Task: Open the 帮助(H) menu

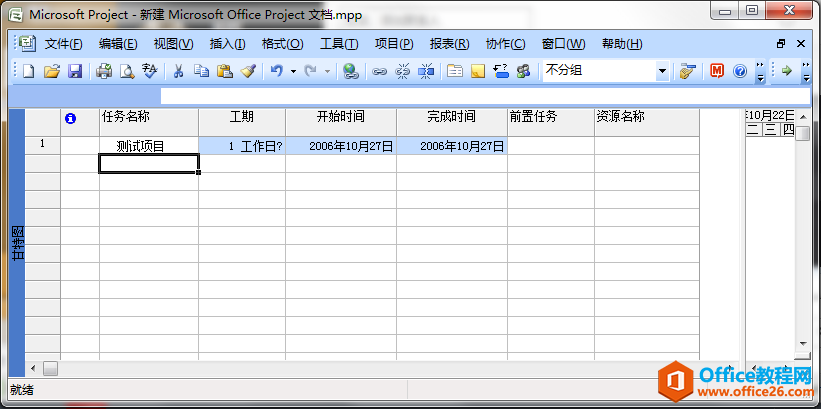Action: (622, 44)
